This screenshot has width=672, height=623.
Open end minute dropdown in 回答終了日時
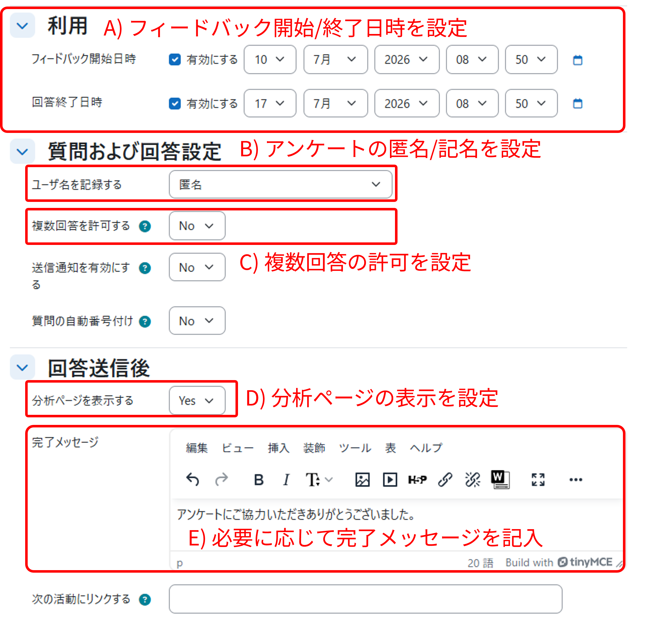[x=531, y=103]
